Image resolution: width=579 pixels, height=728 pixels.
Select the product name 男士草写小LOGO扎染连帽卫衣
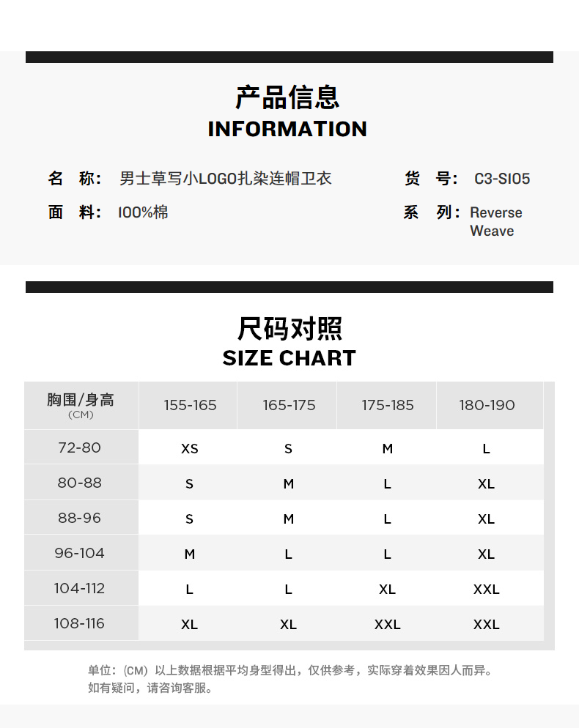226,178
